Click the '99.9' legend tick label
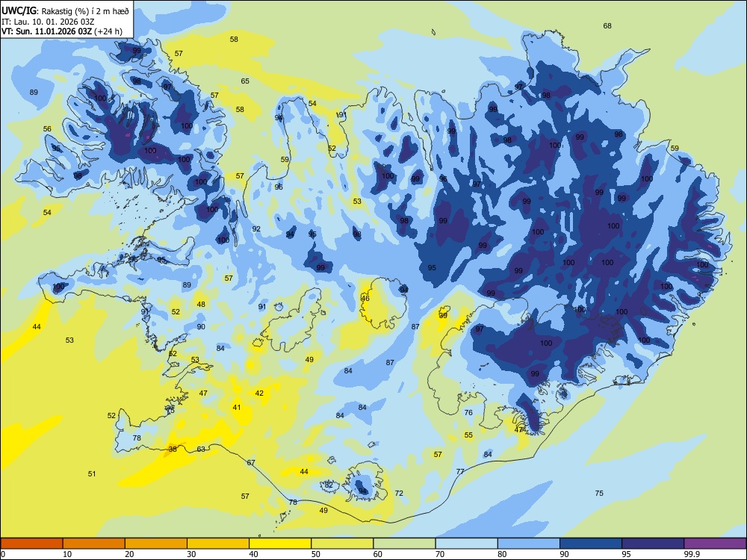The width and height of the screenshot is (747, 560). pos(691,554)
